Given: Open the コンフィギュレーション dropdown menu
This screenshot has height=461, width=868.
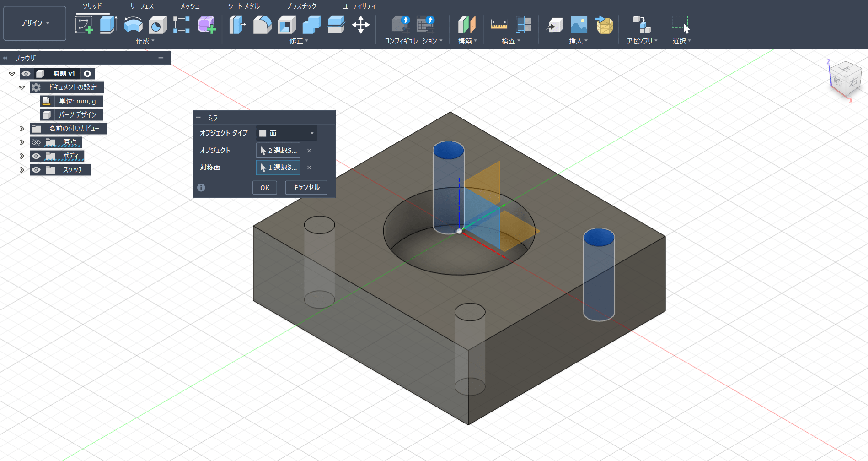Looking at the screenshot, I should pos(414,41).
